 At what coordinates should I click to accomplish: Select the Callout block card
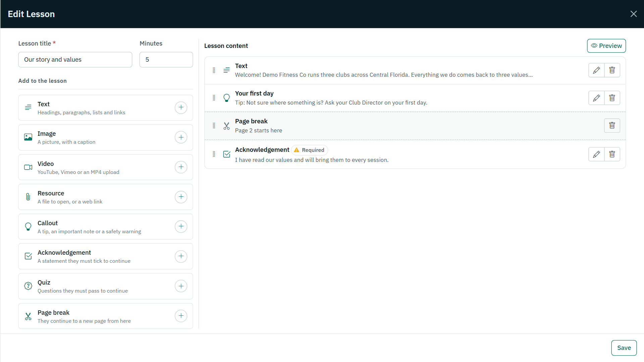click(106, 227)
